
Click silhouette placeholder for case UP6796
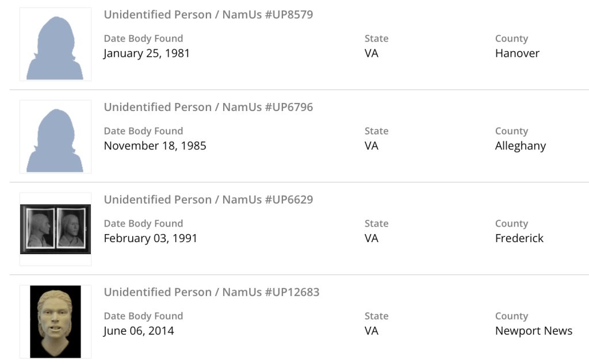pos(55,137)
